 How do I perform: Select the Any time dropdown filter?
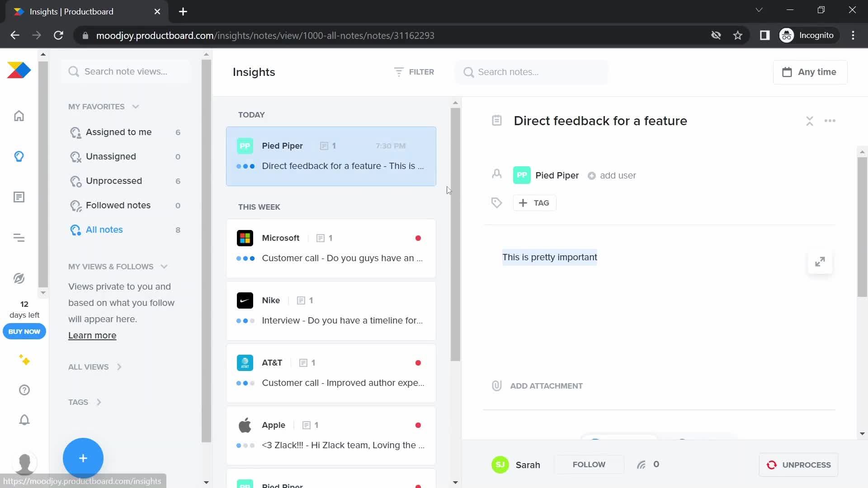click(x=810, y=71)
